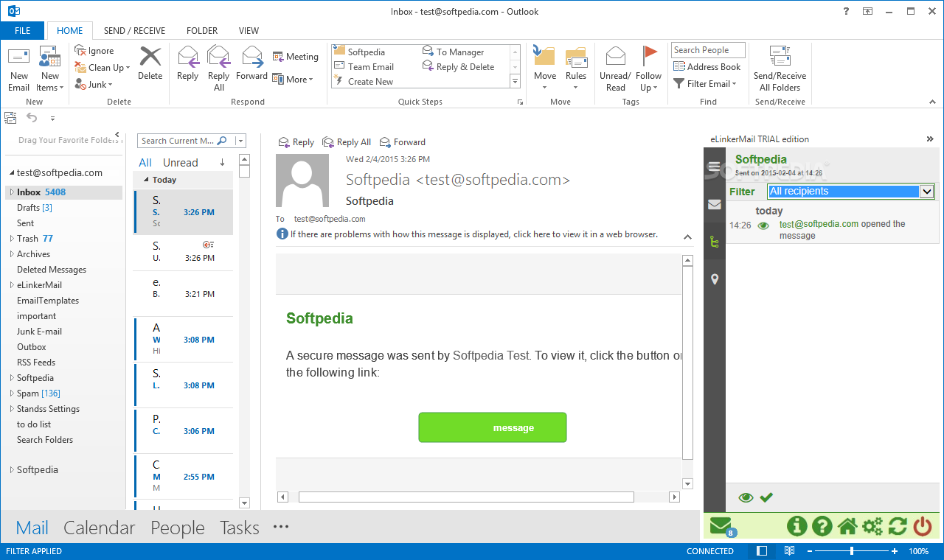
Task: Select the To Manager quick step
Action: point(454,52)
